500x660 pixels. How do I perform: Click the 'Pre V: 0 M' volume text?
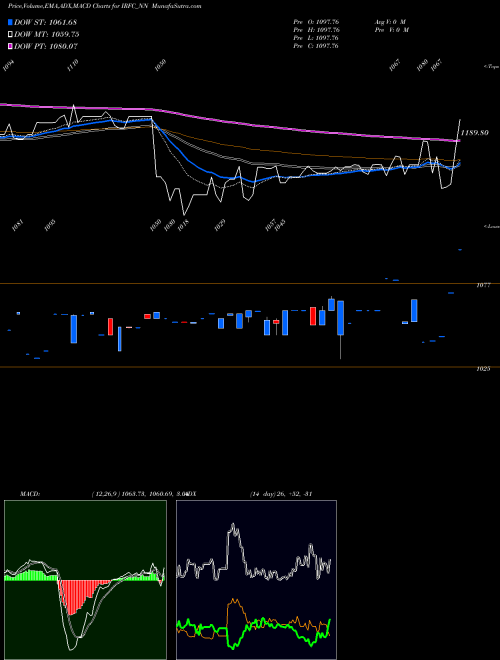[x=392, y=30]
